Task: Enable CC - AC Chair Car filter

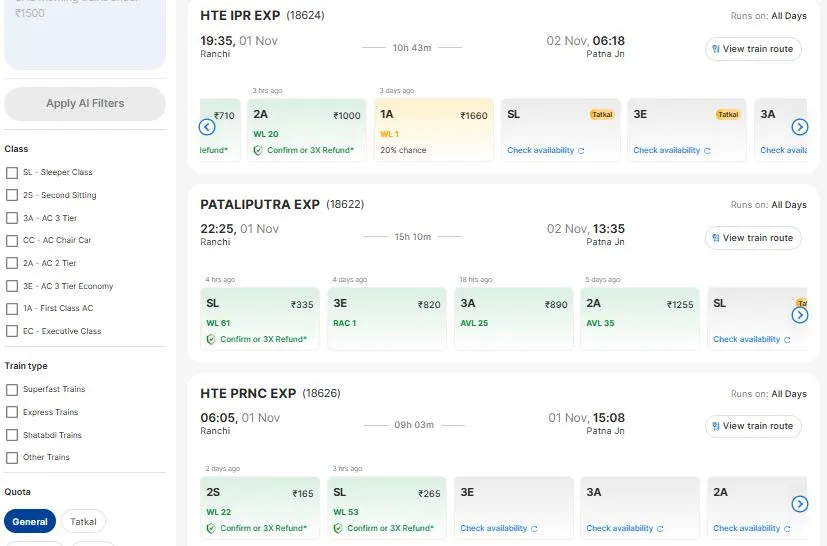Action: [x=12, y=241]
